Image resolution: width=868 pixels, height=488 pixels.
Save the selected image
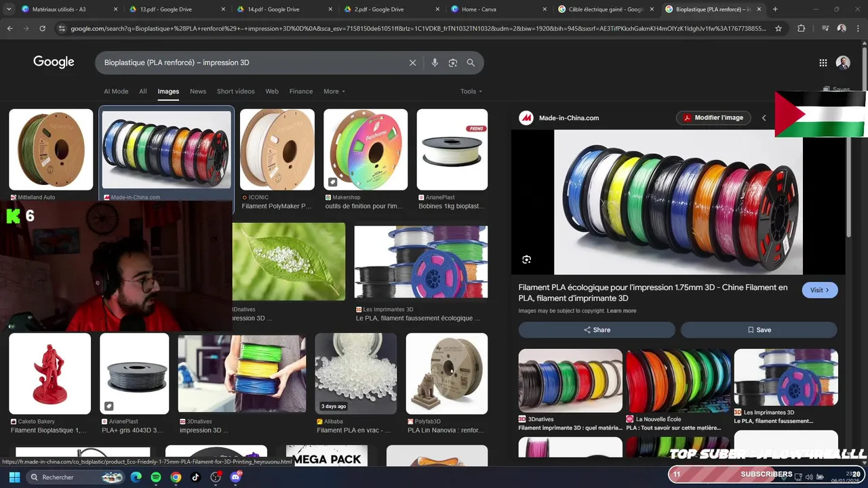coord(759,330)
